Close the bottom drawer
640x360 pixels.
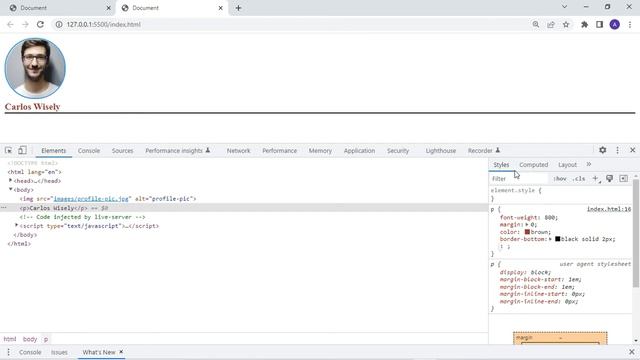[632, 352]
